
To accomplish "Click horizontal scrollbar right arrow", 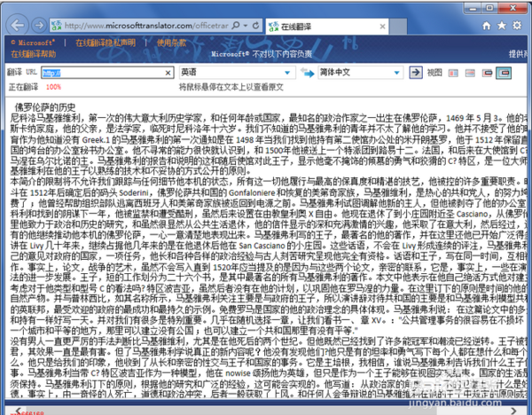I will (x=513, y=411).
